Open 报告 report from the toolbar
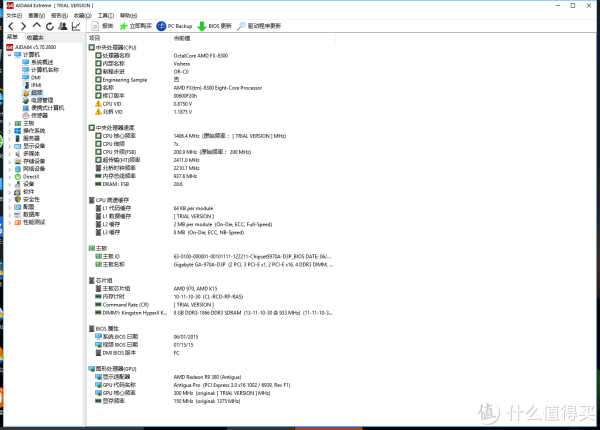The width and height of the screenshot is (600, 430). coord(103,26)
